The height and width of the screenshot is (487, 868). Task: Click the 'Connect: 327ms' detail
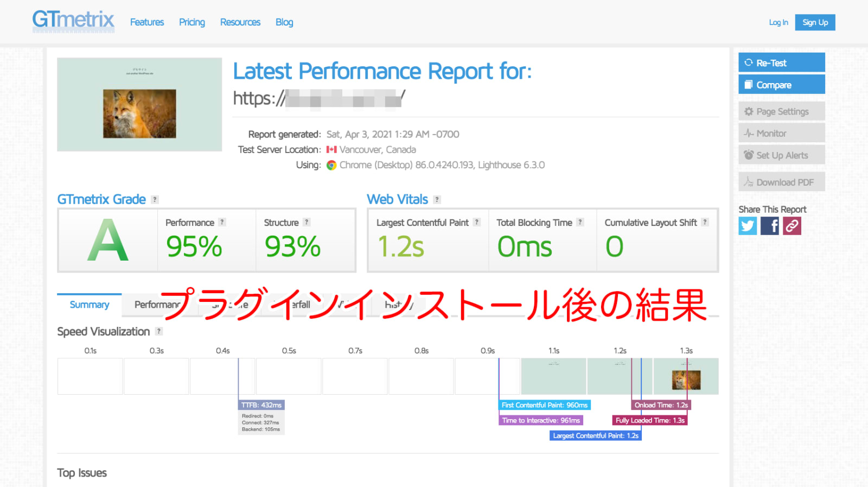point(260,422)
